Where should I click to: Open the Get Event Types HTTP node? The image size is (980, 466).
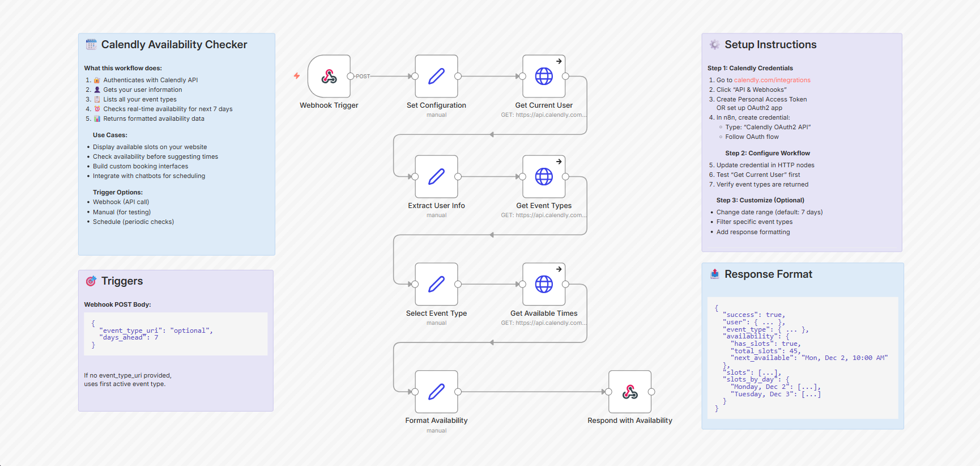pos(544,176)
